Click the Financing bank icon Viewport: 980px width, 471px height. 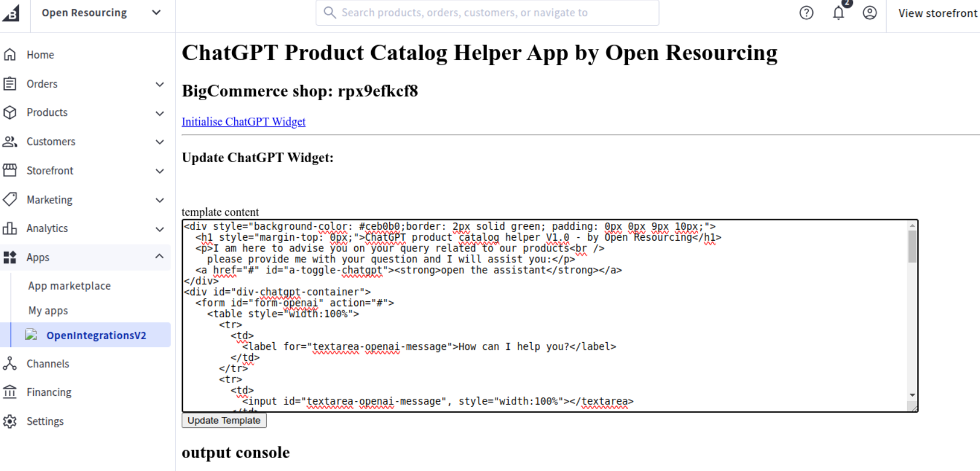click(x=10, y=392)
